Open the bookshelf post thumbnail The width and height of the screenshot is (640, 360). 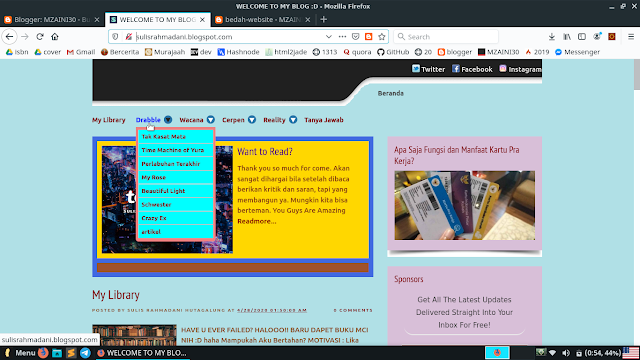(x=134, y=335)
